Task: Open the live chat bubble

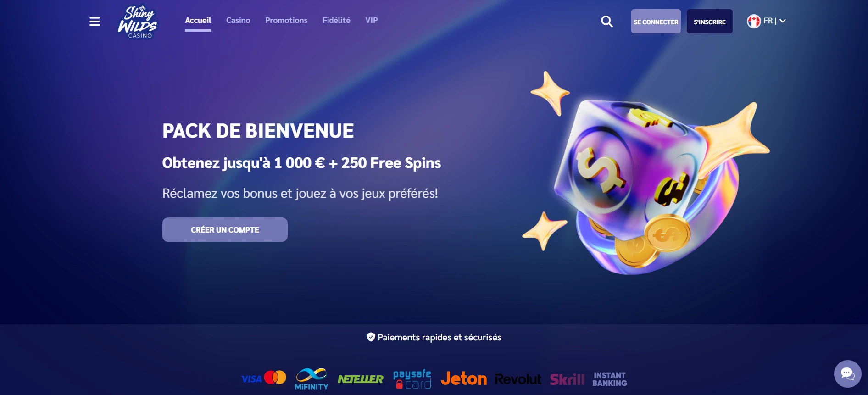Action: pos(847,374)
